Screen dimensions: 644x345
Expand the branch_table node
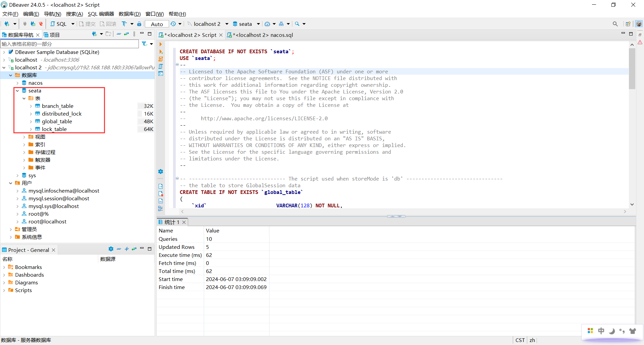31,106
